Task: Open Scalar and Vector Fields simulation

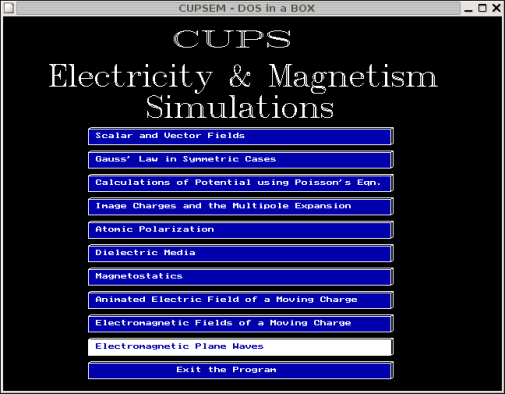Action: click(241, 136)
